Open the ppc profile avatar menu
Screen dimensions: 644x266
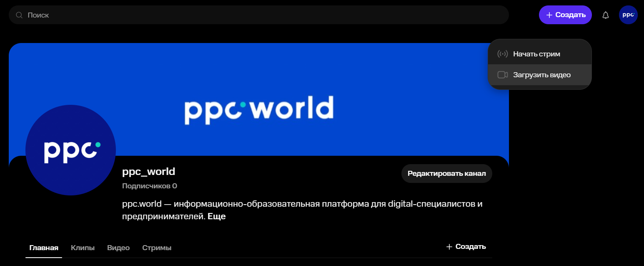pos(628,15)
